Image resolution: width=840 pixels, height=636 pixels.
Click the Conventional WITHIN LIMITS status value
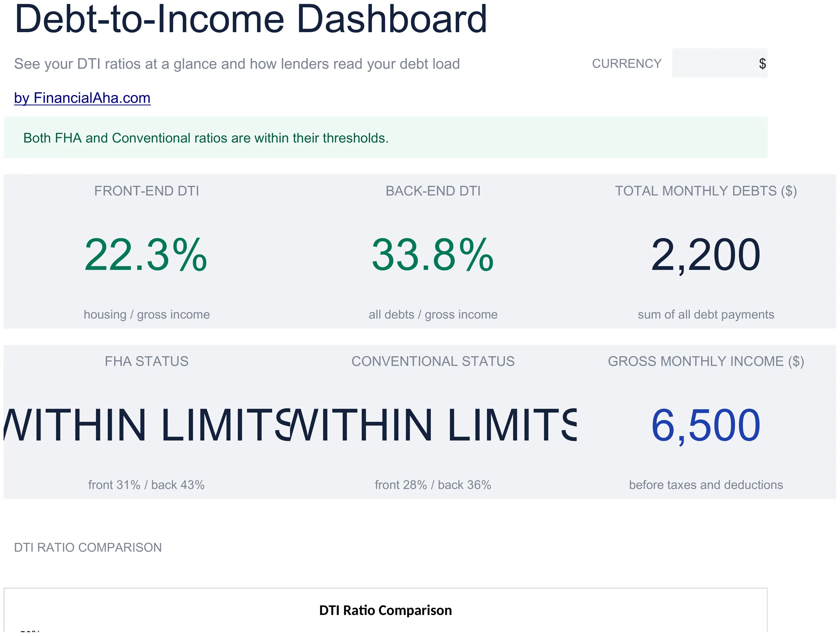(433, 425)
